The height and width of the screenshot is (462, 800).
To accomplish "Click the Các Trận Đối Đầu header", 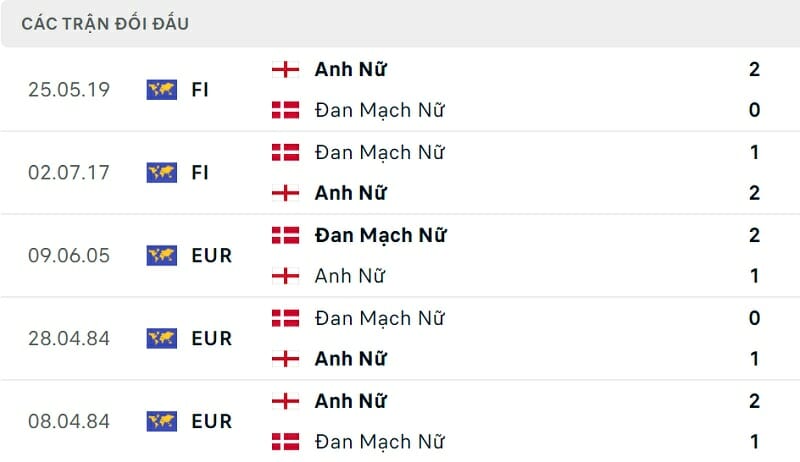I will 105,23.
